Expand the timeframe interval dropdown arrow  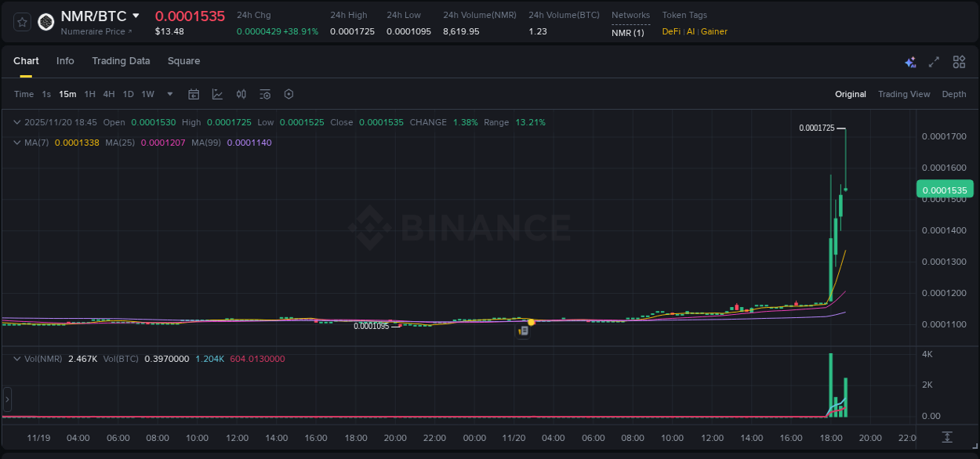pos(169,94)
